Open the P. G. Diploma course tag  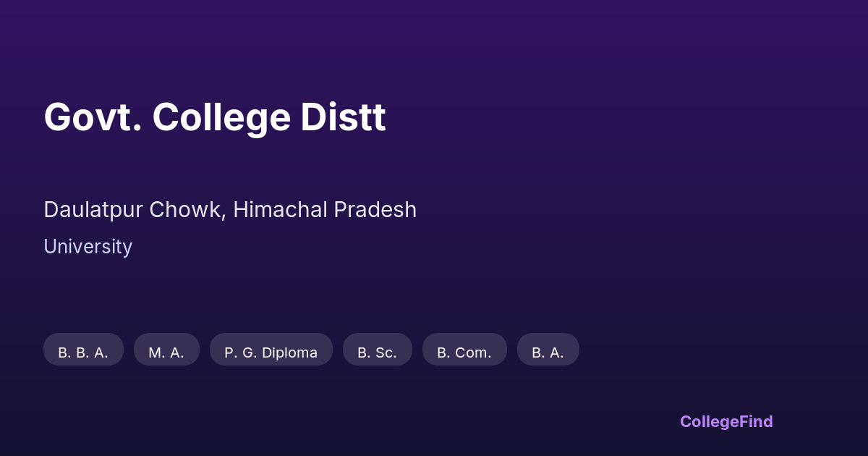[271, 352]
